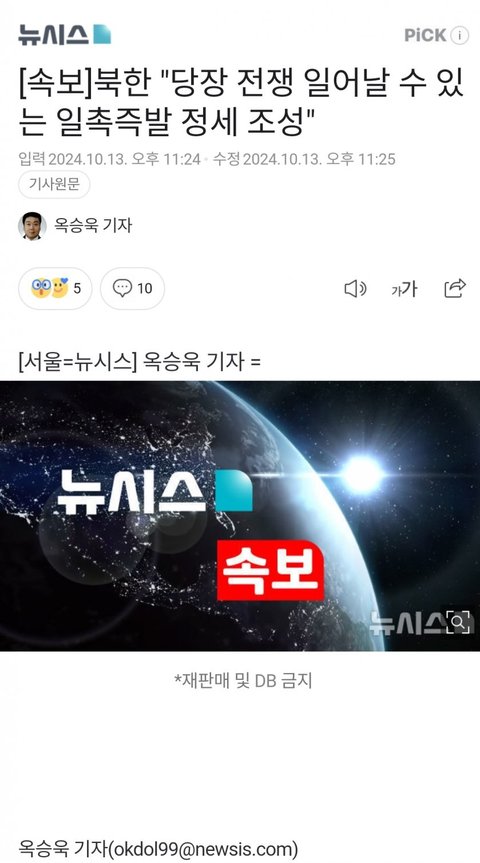Click the PiCK info icon
Image resolution: width=480 pixels, height=863 pixels.
pos(460,35)
